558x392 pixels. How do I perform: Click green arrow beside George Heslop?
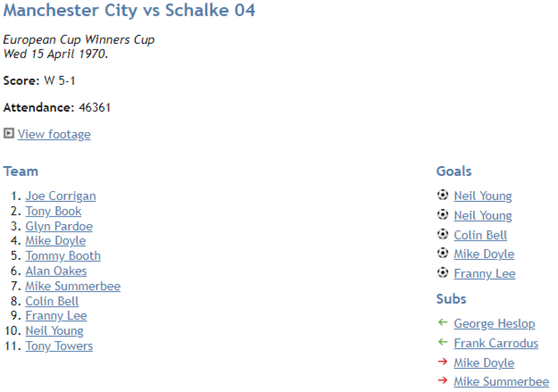pos(443,323)
